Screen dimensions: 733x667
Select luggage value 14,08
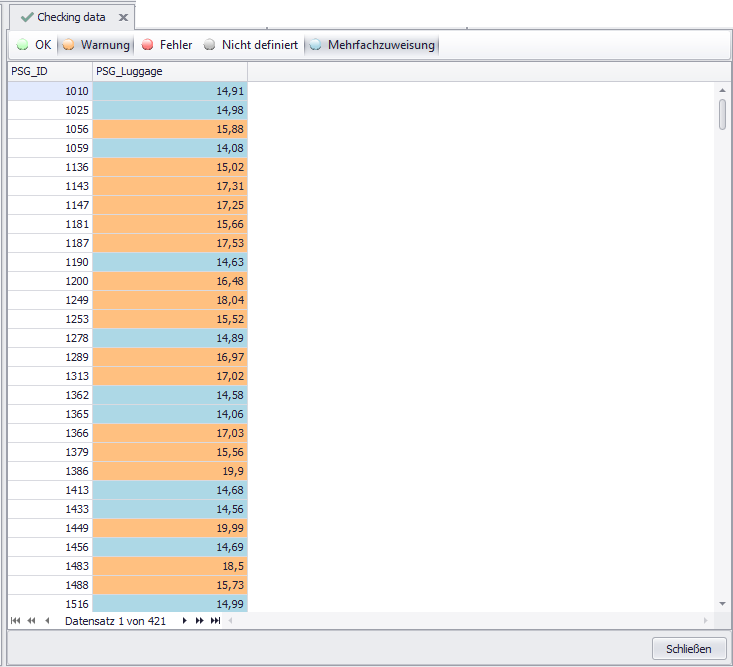170,148
